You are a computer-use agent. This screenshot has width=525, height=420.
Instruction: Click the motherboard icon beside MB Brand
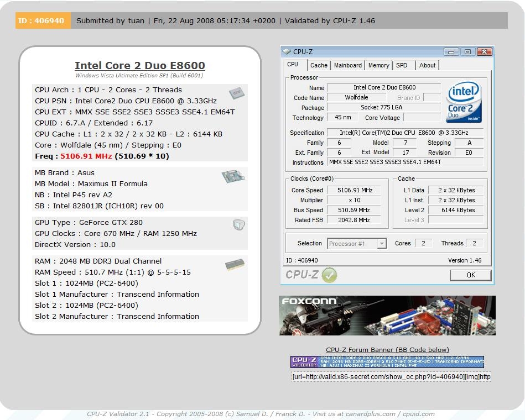coord(233,176)
